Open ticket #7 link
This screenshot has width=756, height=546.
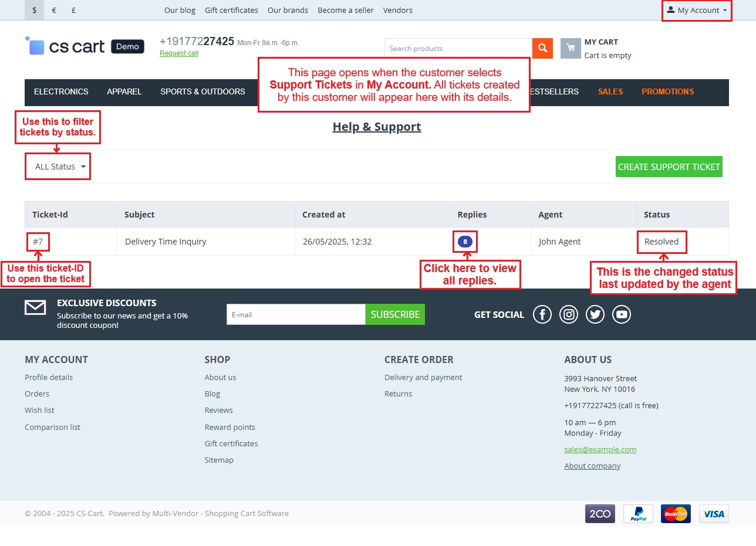[38, 242]
